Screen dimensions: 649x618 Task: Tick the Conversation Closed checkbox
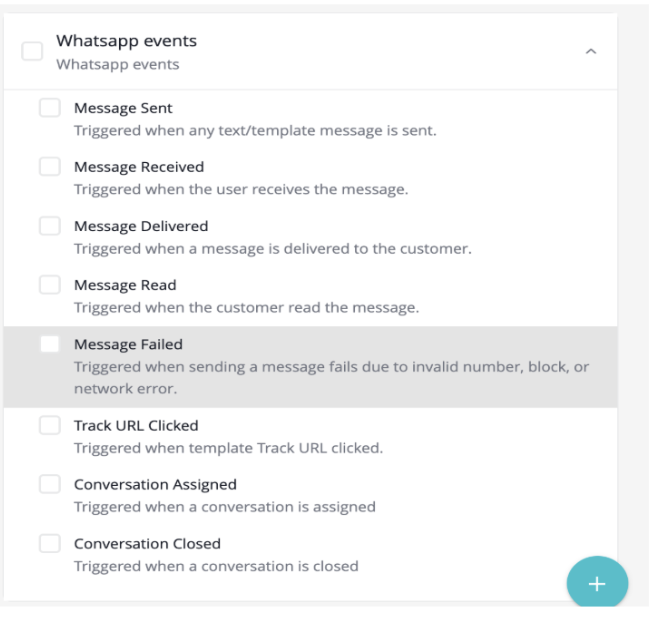tap(50, 543)
